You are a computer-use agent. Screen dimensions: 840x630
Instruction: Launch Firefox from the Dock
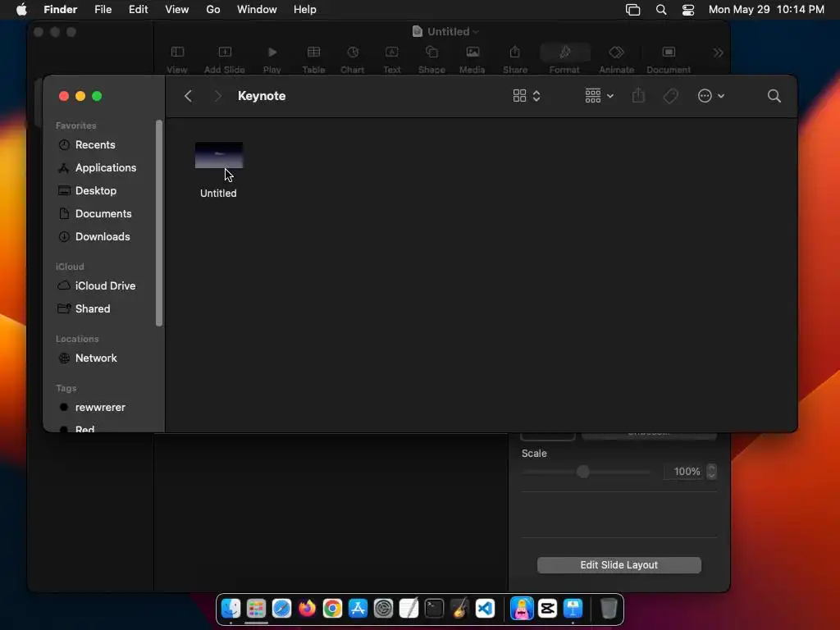point(307,609)
